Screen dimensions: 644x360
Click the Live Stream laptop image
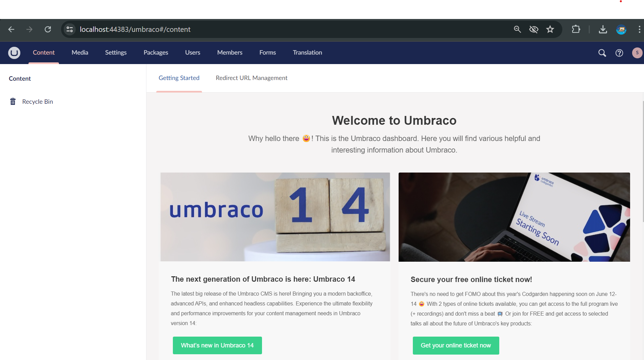click(x=514, y=217)
